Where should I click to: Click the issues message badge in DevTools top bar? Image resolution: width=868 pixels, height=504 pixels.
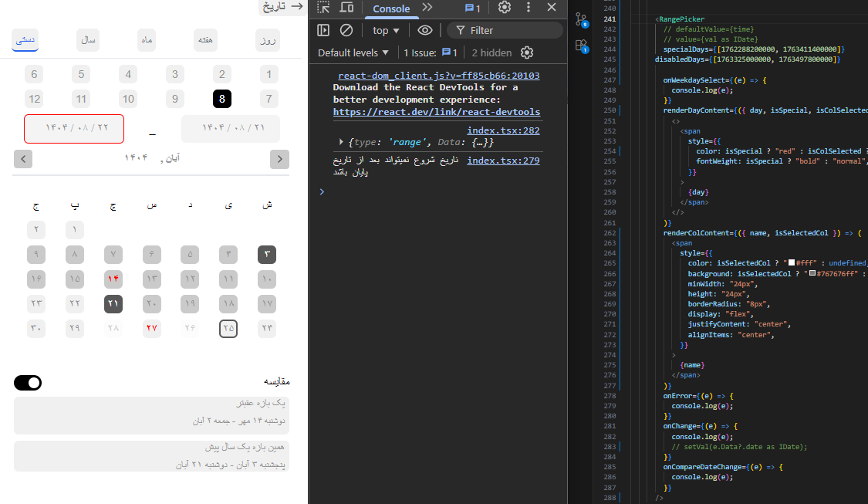[x=472, y=8]
